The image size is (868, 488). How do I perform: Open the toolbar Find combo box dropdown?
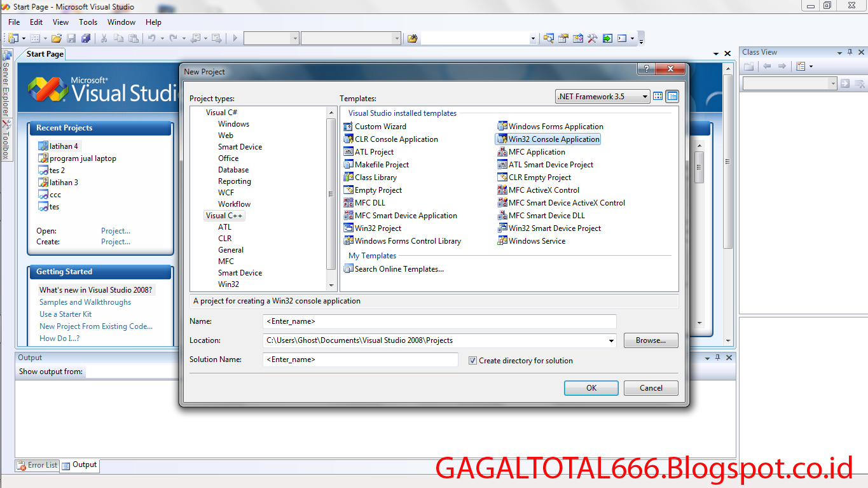coord(533,38)
